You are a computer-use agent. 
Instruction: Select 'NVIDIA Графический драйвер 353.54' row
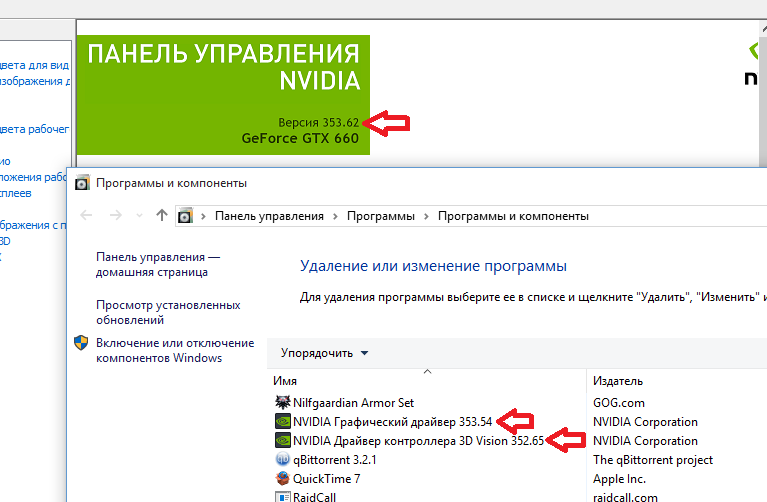[384, 422]
